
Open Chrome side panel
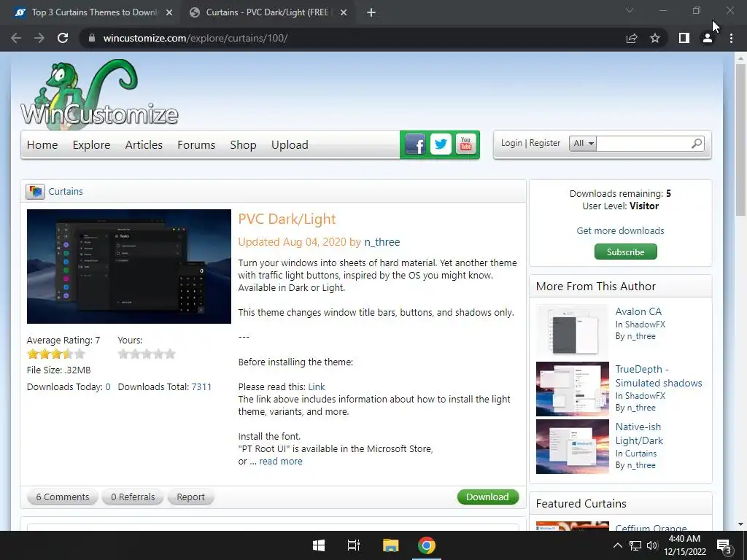(x=684, y=38)
